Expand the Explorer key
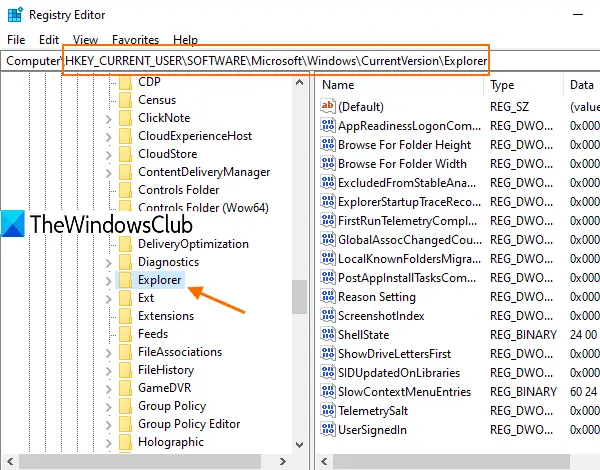Screen dimensions: 600x470 (109, 281)
